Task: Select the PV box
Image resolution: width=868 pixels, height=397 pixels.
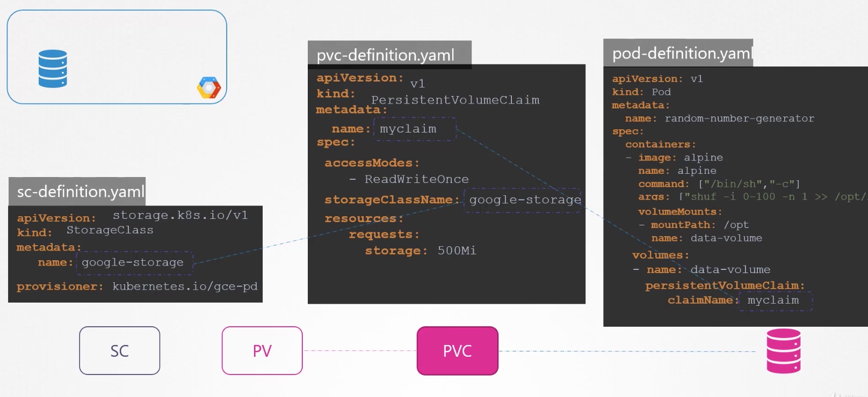Action: pos(262,351)
